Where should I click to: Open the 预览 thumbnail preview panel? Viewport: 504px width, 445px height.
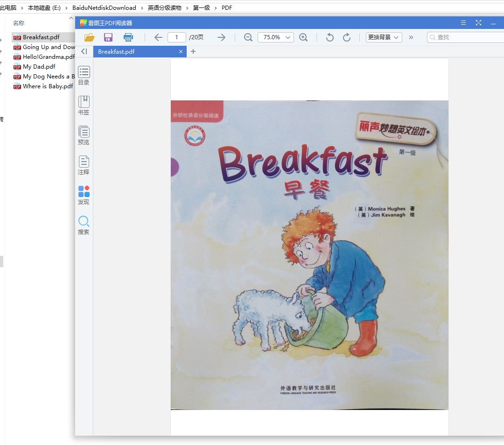pos(84,135)
